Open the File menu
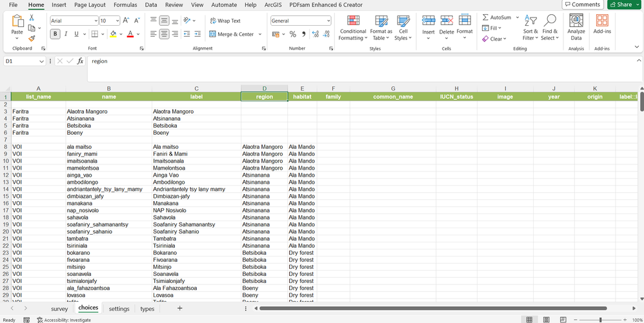 (13, 5)
